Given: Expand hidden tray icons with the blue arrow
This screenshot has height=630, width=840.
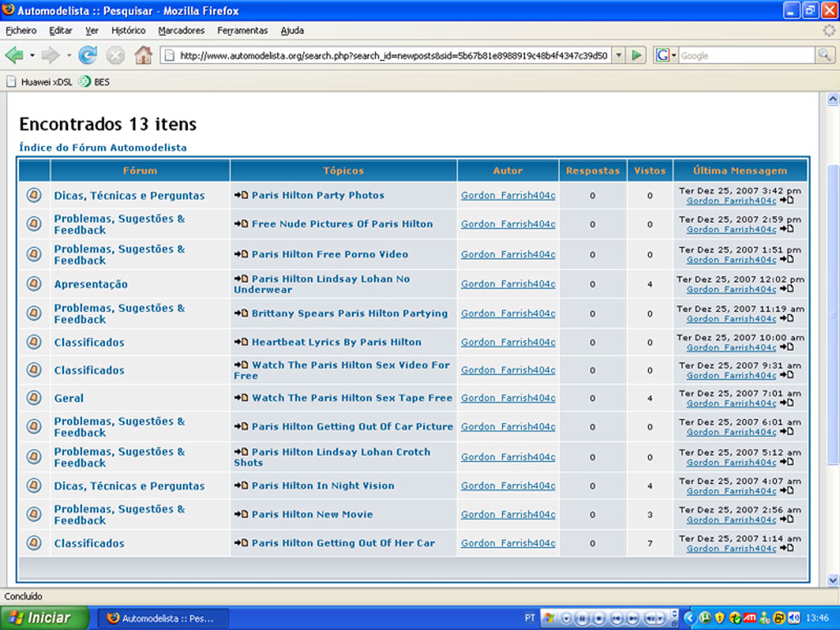Looking at the screenshot, I should pos(690,618).
